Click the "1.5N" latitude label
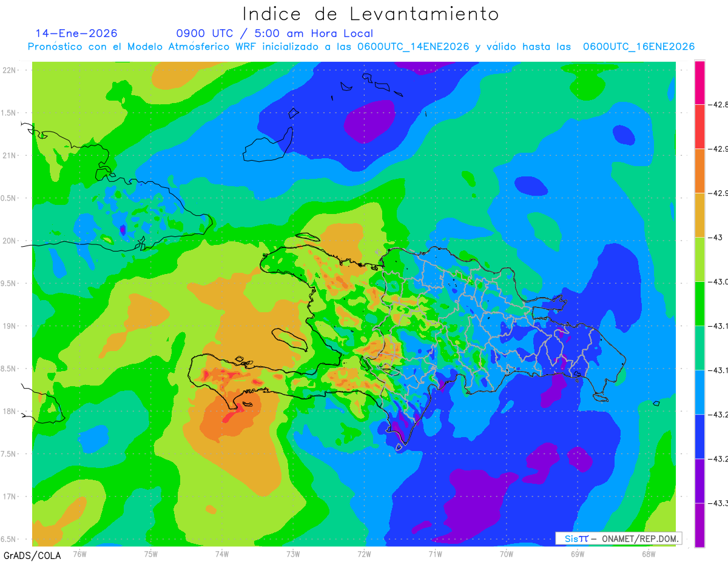Screen dimensions: 728x562 tap(9, 113)
